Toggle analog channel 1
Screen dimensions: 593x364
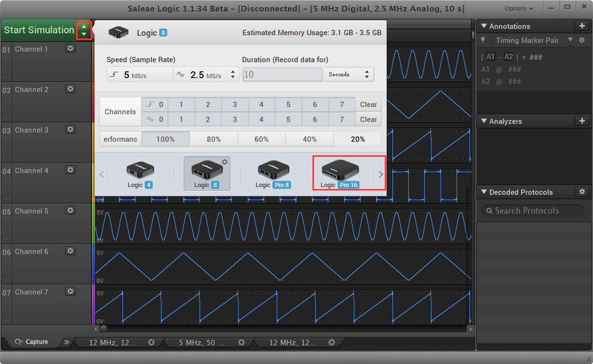[181, 119]
